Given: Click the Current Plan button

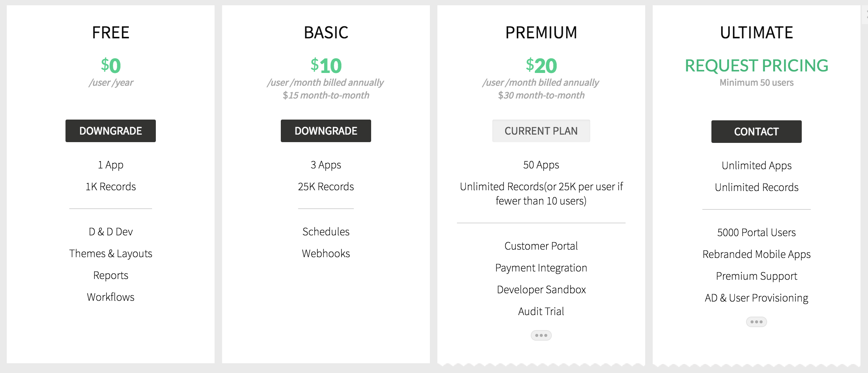Looking at the screenshot, I should point(541,131).
